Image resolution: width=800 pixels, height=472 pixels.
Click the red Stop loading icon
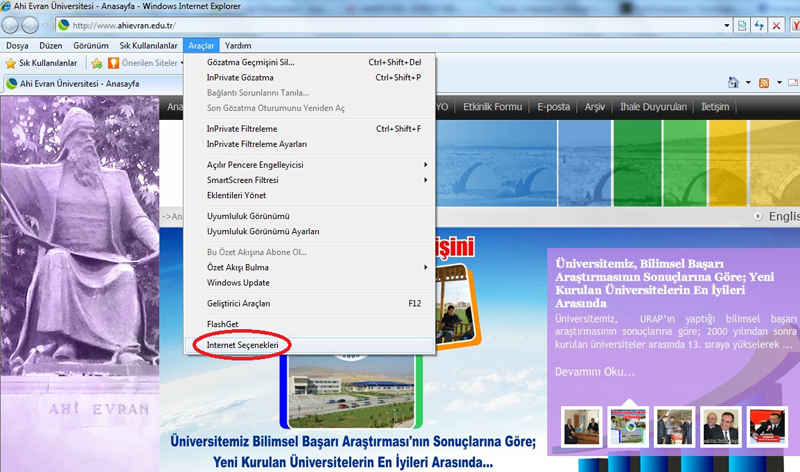(777, 26)
